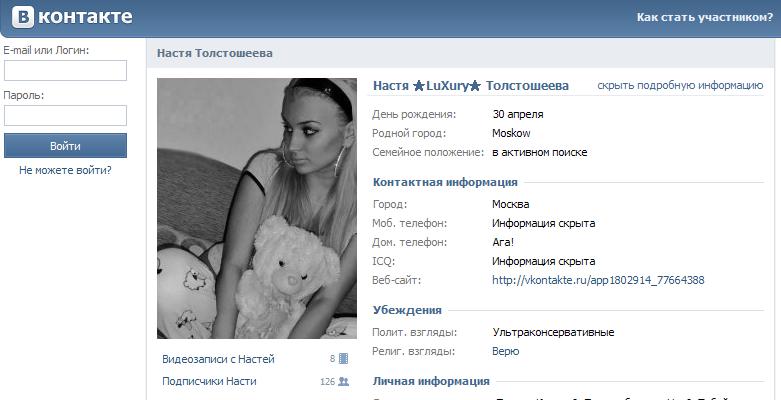Open Видеозаписи с Настей link
Viewport: 781px width, 400px height.
pos(218,359)
